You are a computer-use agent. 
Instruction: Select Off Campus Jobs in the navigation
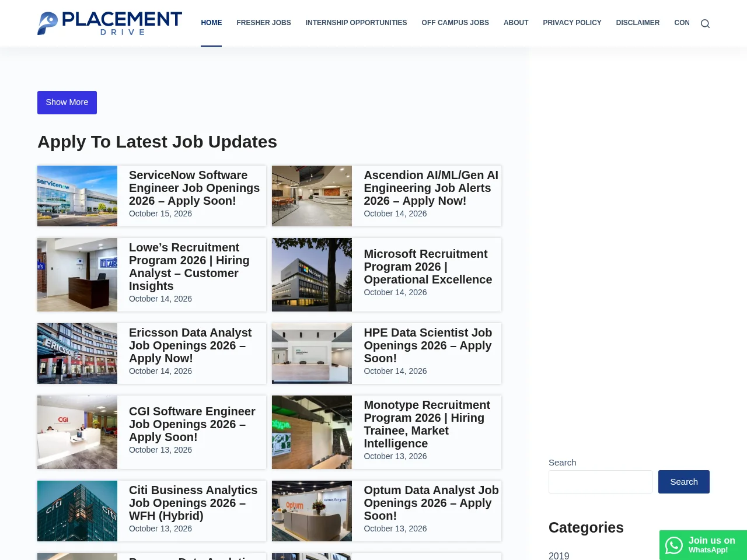455,23
